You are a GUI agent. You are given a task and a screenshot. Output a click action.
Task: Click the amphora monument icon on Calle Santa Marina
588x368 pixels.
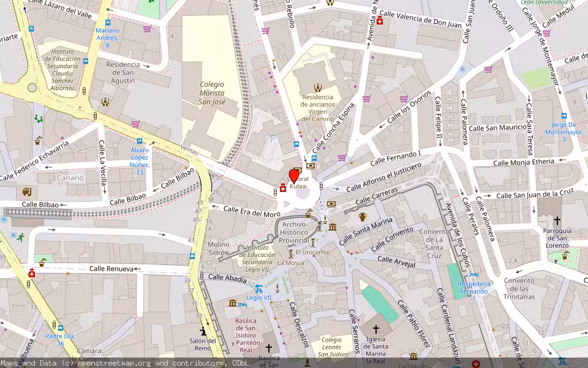363,217
